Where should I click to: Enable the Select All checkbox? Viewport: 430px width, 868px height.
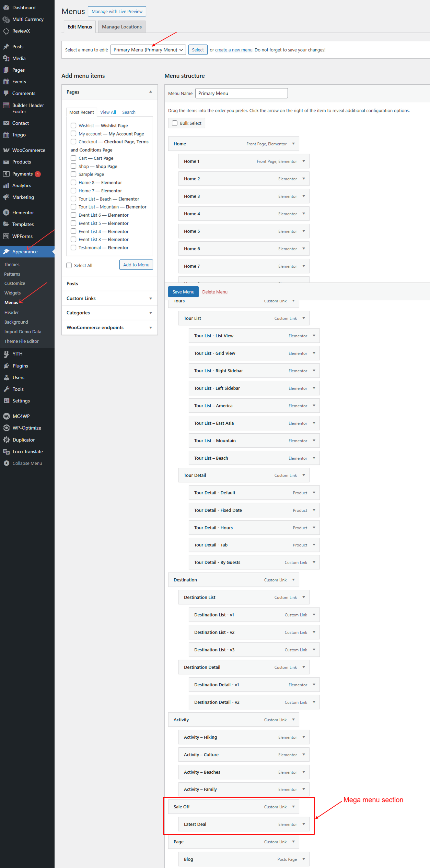click(x=69, y=265)
